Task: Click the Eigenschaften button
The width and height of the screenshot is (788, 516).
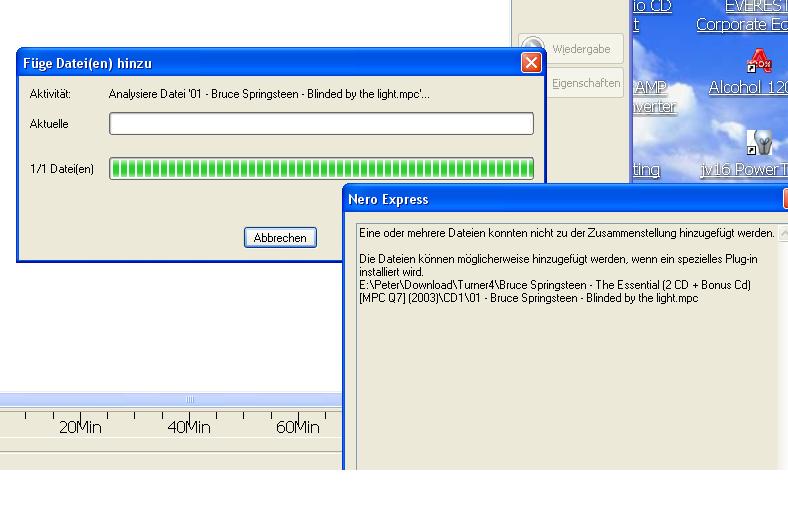Action: [x=585, y=83]
